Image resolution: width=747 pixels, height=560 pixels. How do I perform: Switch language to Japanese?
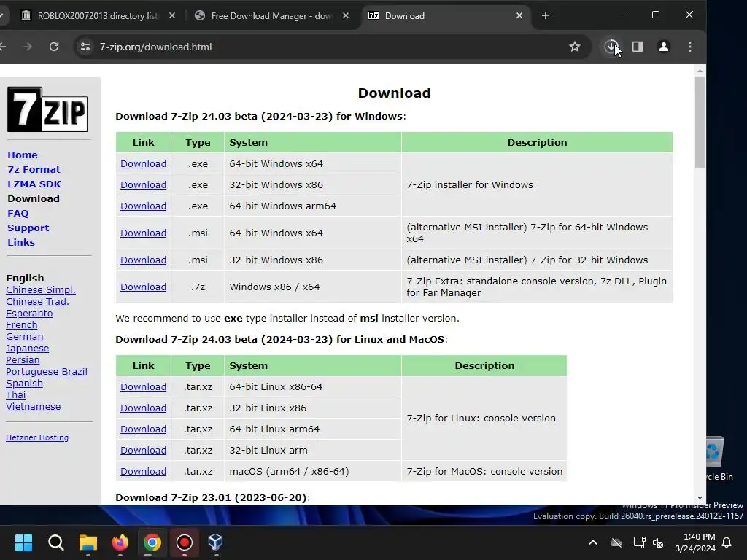(x=27, y=348)
